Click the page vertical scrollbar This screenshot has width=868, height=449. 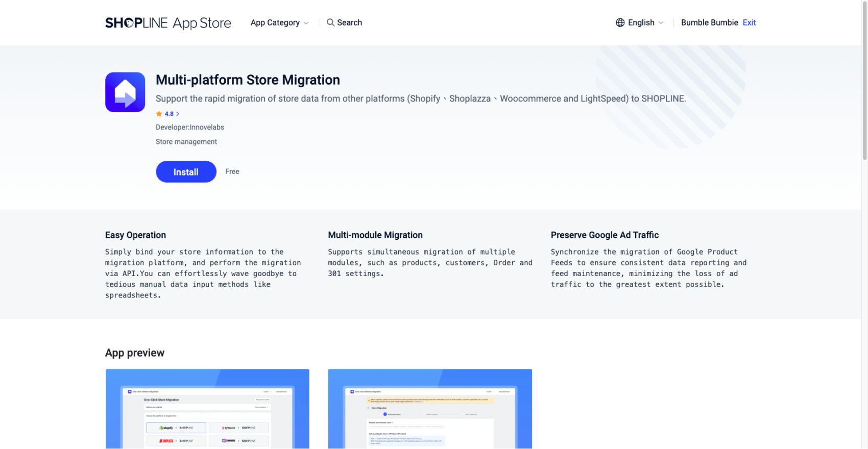pos(864,82)
